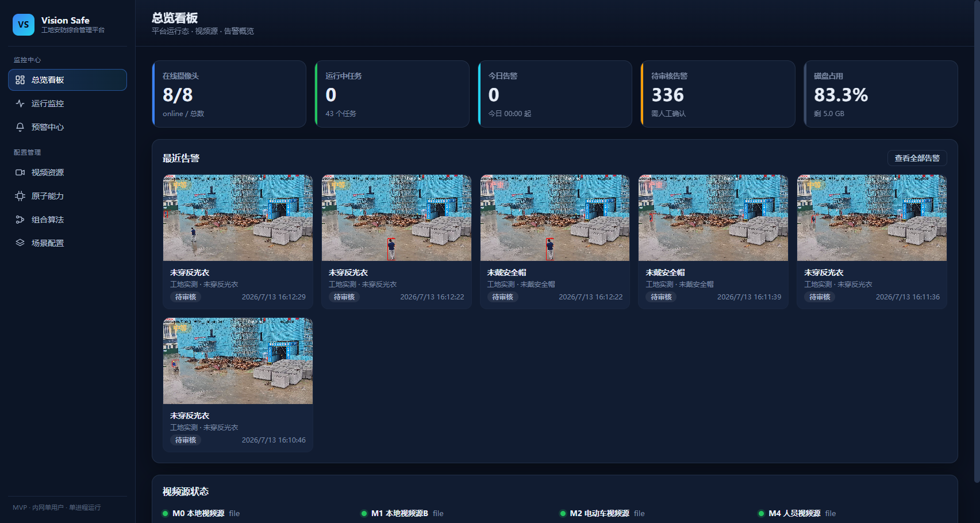
Task: Click the M2 电动车视频源 status dot
Action: tap(563, 514)
